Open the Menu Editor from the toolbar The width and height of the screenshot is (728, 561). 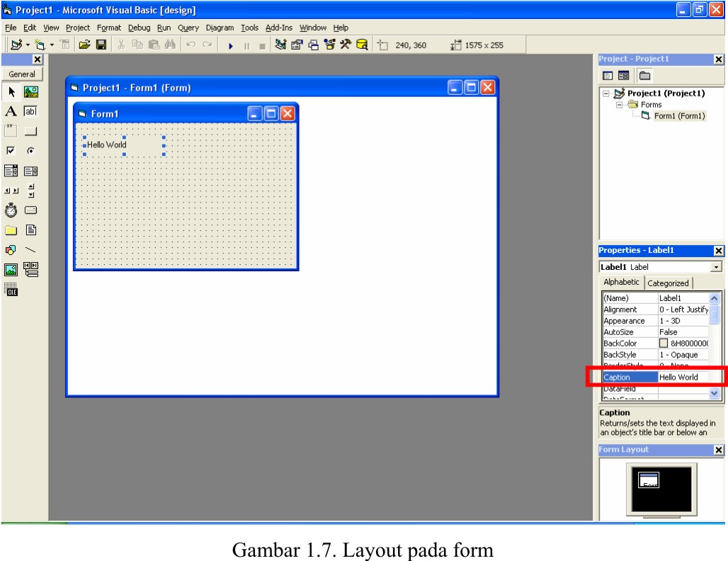(64, 45)
